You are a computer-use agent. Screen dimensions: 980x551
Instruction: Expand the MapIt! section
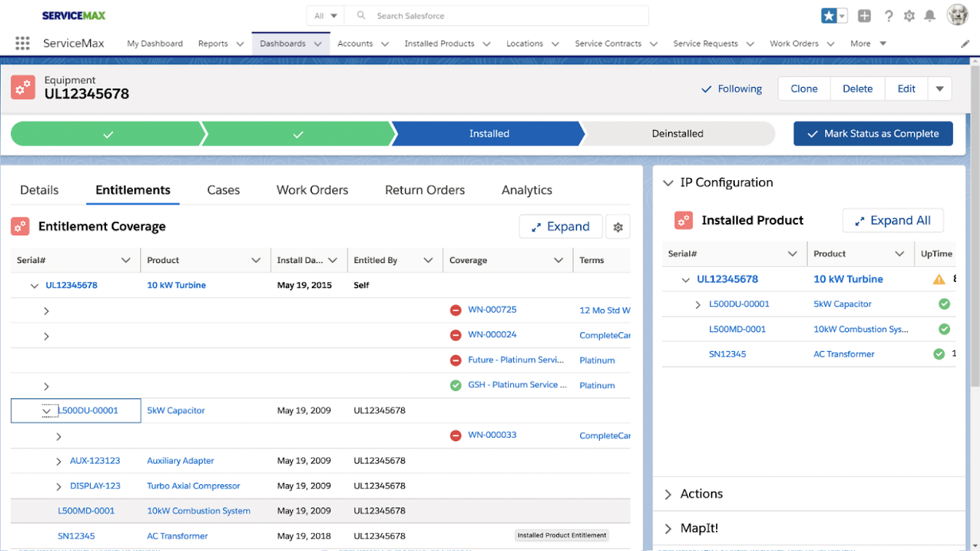coord(668,529)
